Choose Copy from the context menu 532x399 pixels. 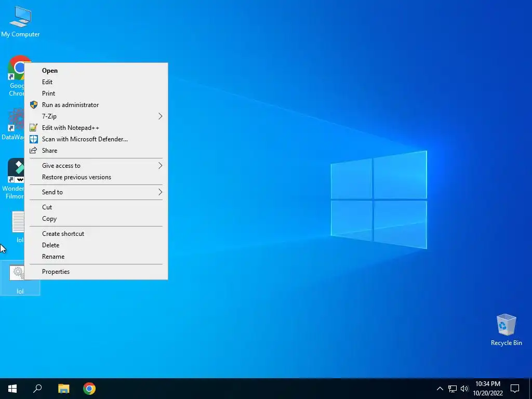[96, 219]
